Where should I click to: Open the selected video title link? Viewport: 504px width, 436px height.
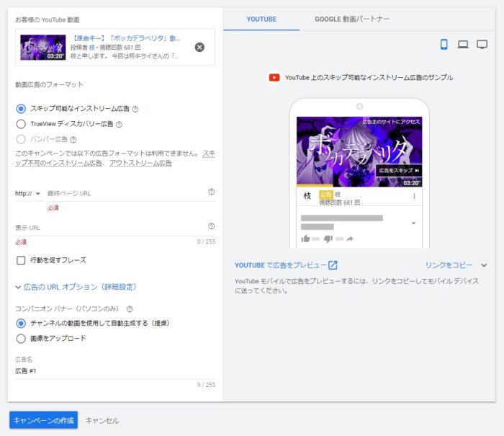(x=126, y=38)
